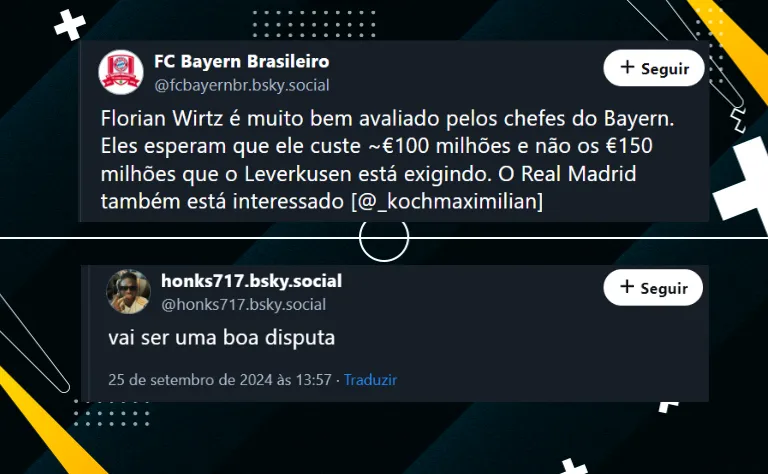Open the @_kochmaximilian mention in the post

[x=447, y=201]
